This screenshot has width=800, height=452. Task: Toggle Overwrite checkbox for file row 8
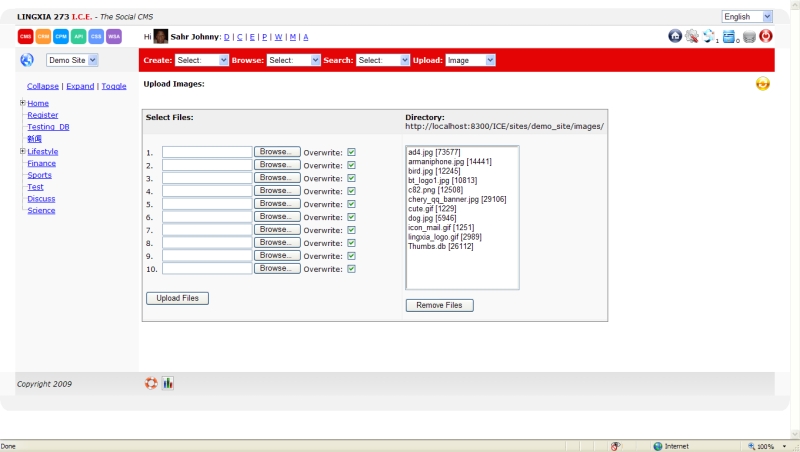[x=352, y=243]
